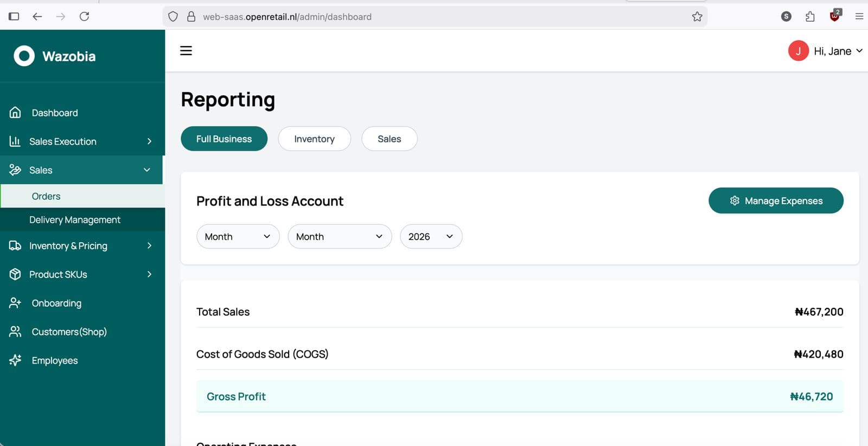This screenshot has height=446, width=868.
Task: Open Delivery Management in sidebar
Action: (75, 220)
